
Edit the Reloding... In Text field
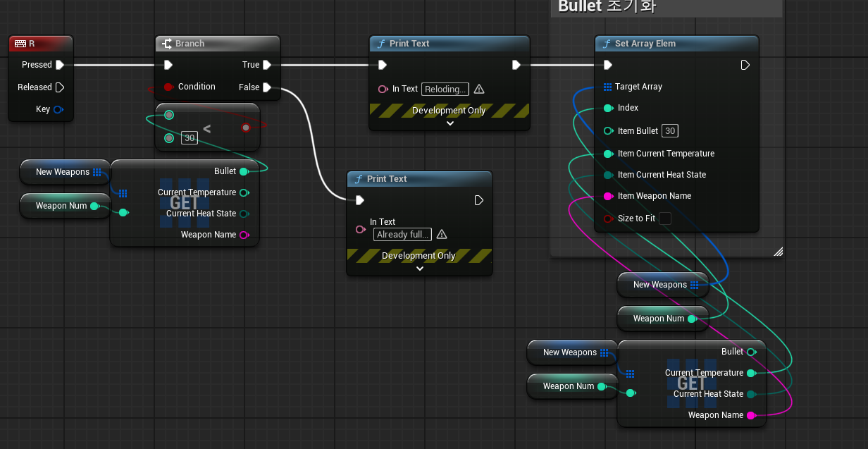(445, 89)
